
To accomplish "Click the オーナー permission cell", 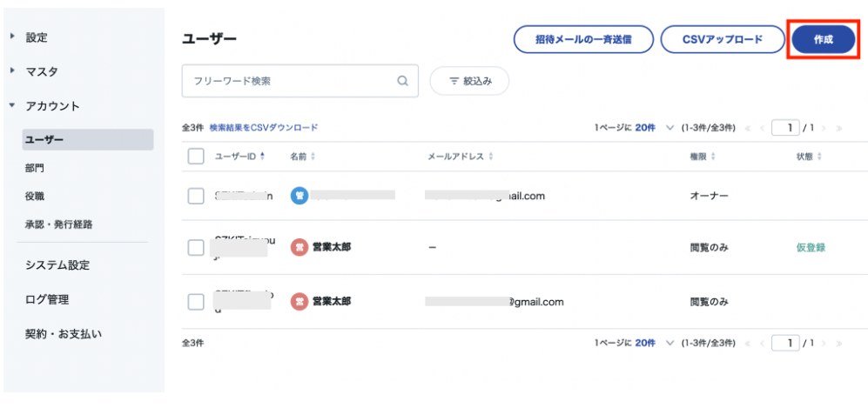I will point(710,196).
